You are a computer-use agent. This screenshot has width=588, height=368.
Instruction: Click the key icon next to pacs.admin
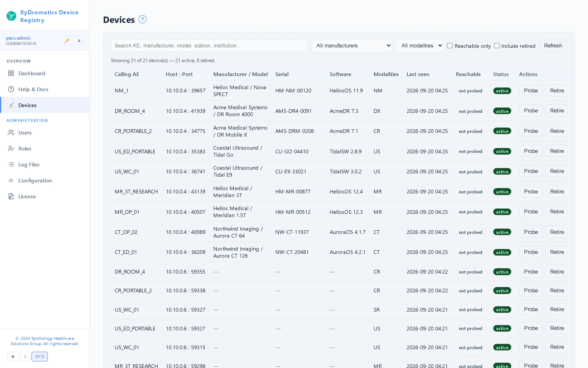67,40
